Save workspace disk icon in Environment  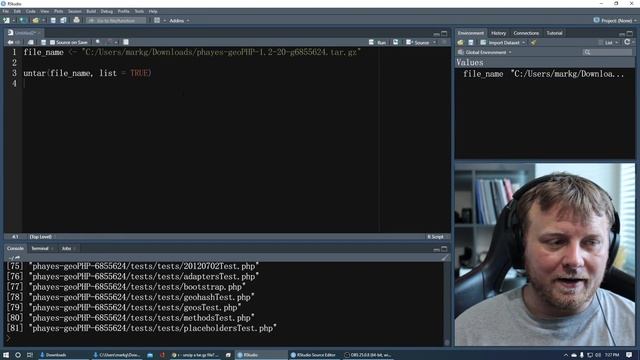[471, 42]
